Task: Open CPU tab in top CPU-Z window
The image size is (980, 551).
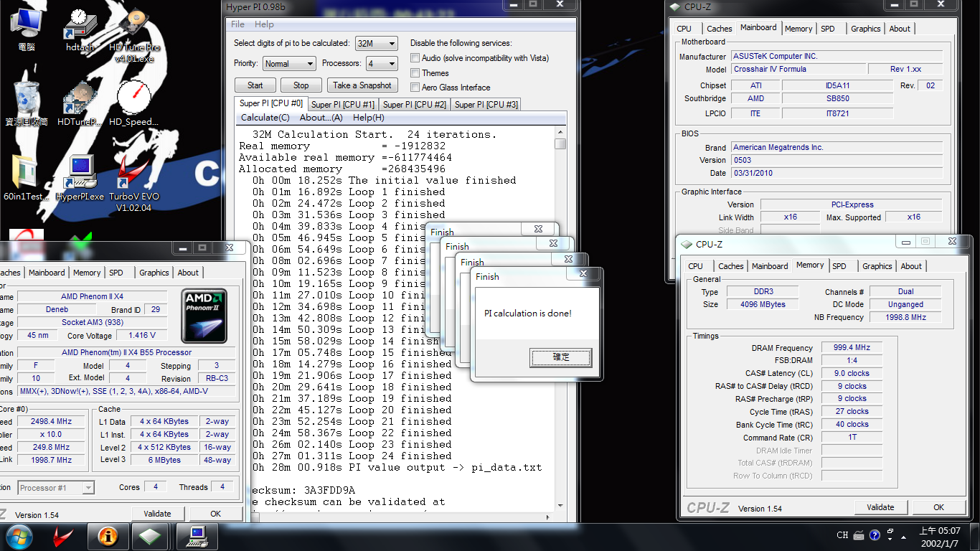Action: pos(684,29)
